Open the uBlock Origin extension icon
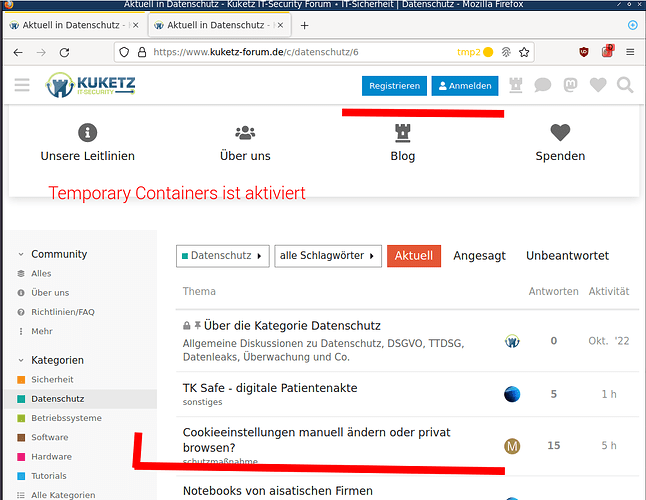Viewport: 646px width, 500px height. (584, 52)
